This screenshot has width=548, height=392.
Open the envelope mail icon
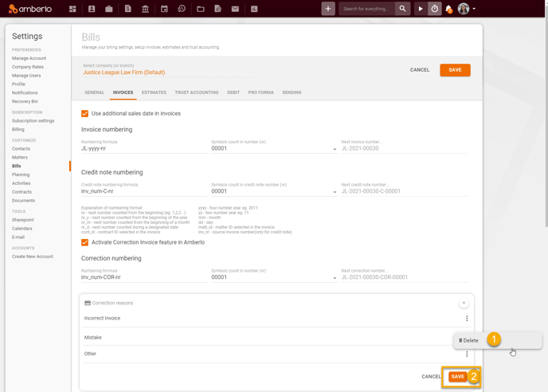coord(235,9)
